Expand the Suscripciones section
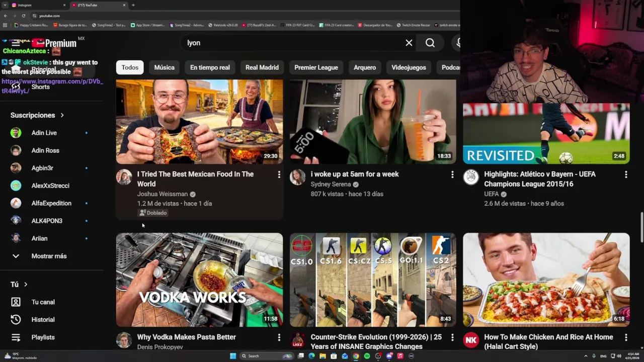644x362 pixels. click(x=37, y=115)
